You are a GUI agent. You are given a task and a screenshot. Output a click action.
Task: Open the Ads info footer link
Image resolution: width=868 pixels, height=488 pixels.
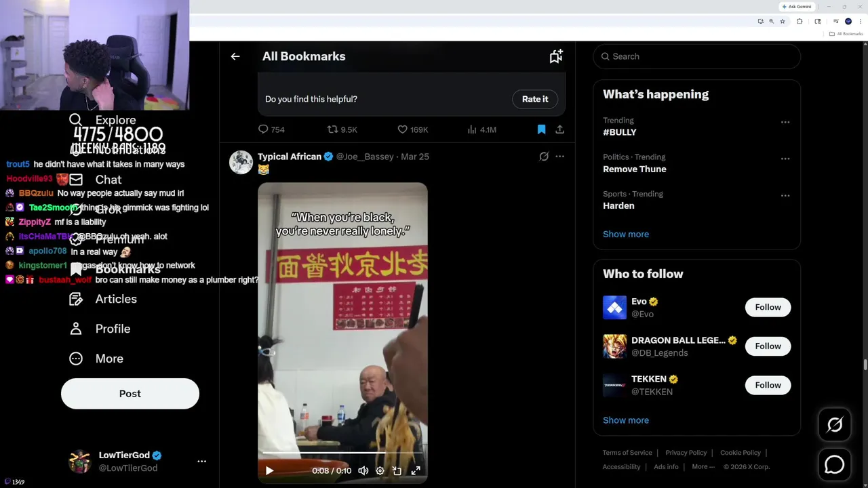[666, 466]
